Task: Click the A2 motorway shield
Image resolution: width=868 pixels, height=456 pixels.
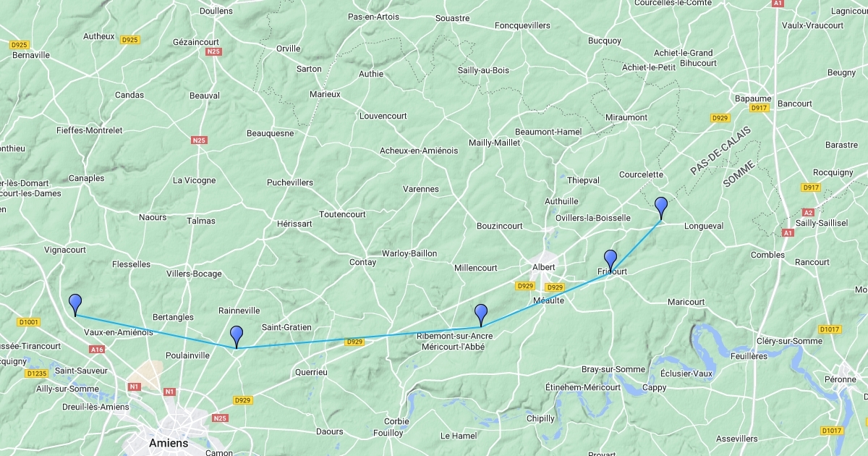Action: point(809,213)
